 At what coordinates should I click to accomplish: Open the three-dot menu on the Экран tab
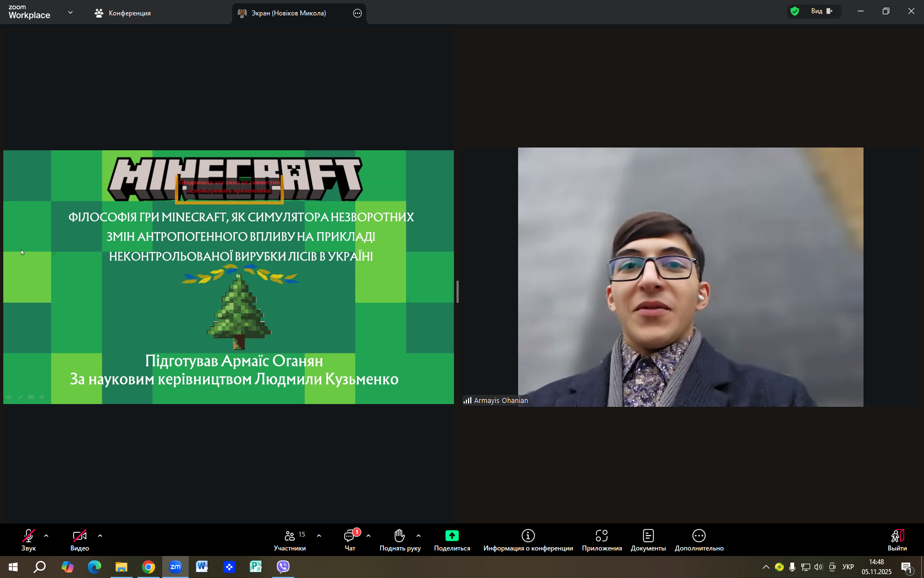pyautogui.click(x=358, y=13)
